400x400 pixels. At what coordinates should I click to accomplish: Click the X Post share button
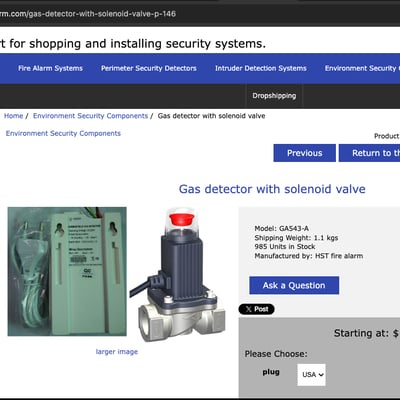pos(256,309)
